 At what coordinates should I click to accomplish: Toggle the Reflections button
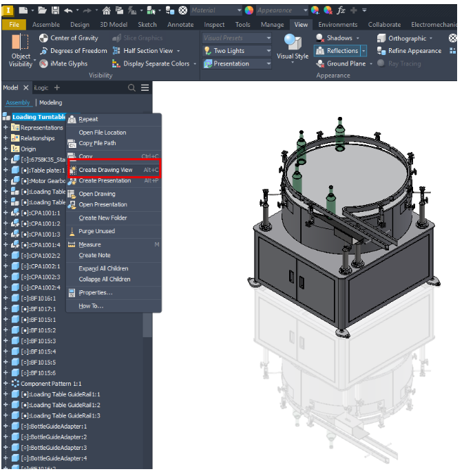coord(337,51)
